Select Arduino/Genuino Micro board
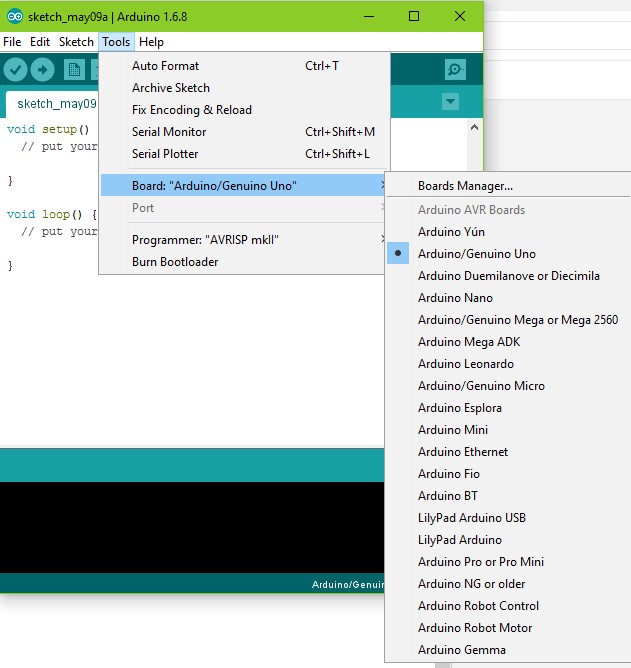The height and width of the screenshot is (668, 631). tap(508, 386)
